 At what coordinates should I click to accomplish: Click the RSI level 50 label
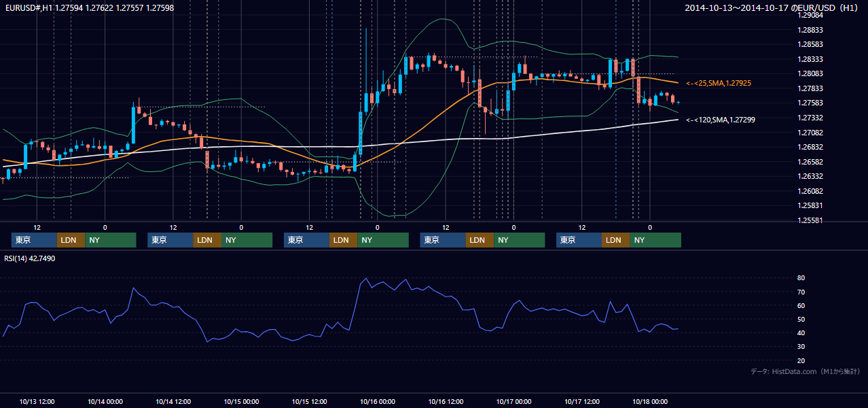click(801, 320)
